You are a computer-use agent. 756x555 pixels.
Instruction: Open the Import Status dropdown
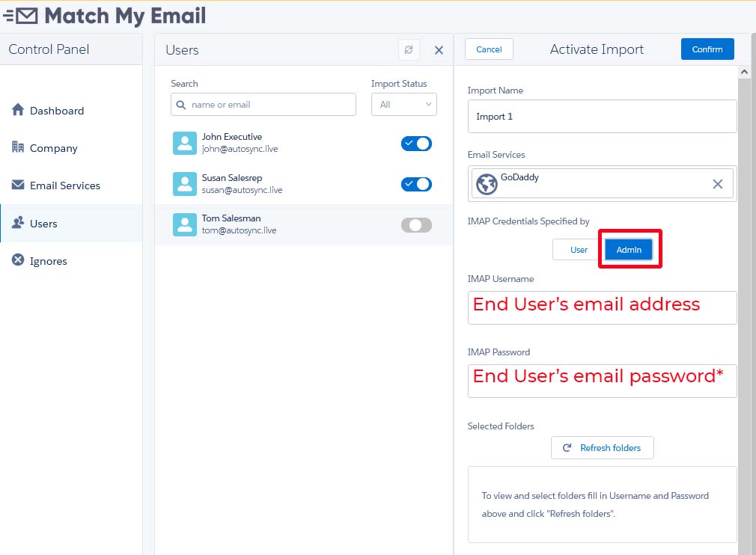coord(403,105)
